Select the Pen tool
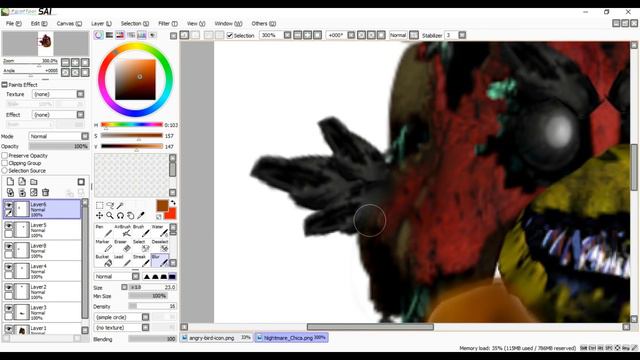 pos(104,230)
